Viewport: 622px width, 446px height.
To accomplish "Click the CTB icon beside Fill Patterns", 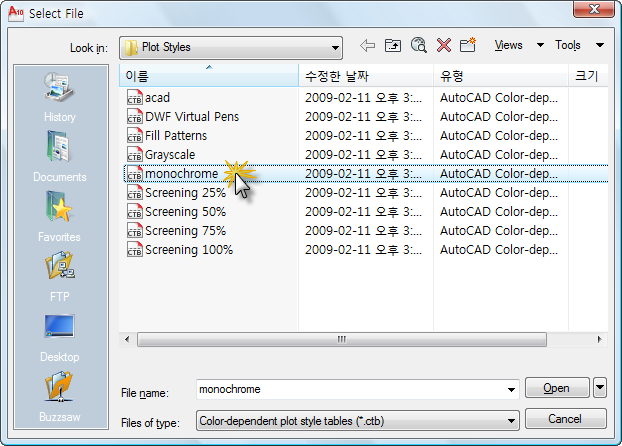I will click(x=134, y=135).
